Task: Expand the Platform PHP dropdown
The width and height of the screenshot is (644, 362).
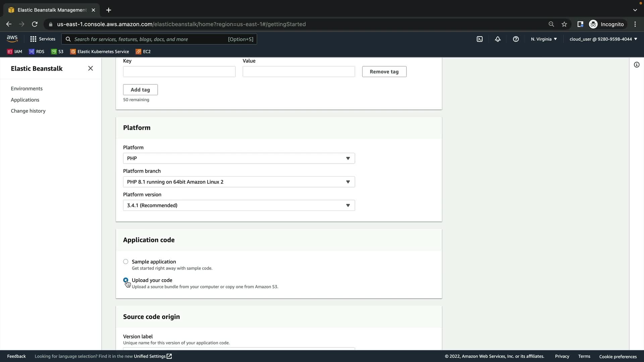Action: (x=238, y=158)
